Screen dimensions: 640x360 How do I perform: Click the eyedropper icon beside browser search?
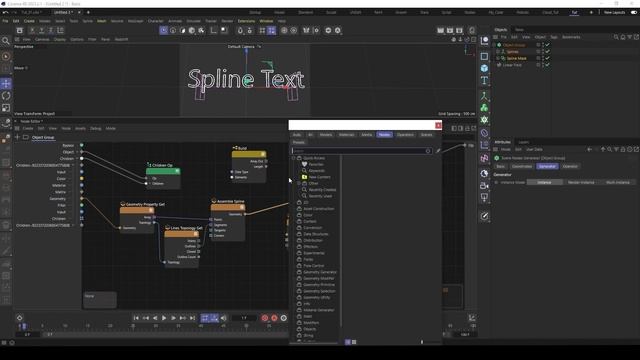(438, 151)
